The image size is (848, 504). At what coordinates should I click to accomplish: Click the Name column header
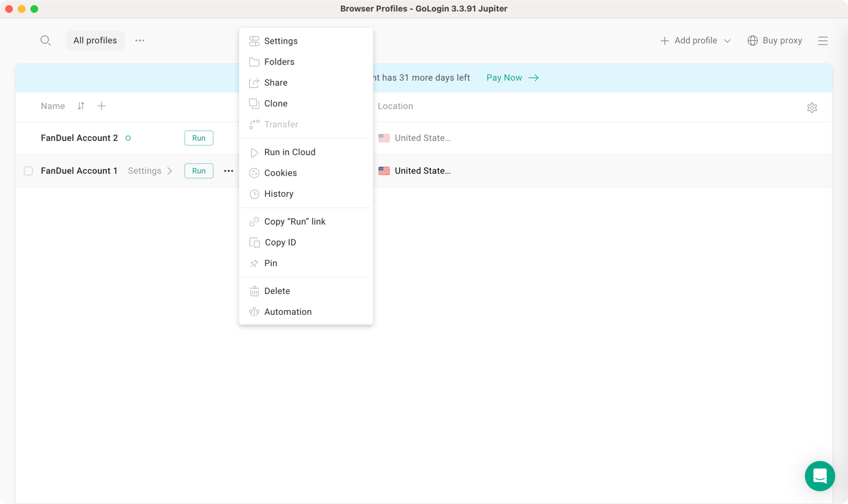[x=53, y=106]
